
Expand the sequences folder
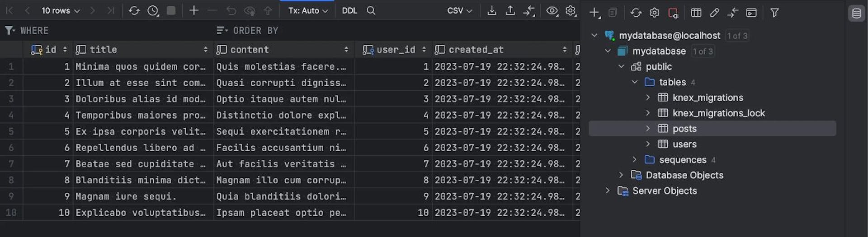(634, 159)
